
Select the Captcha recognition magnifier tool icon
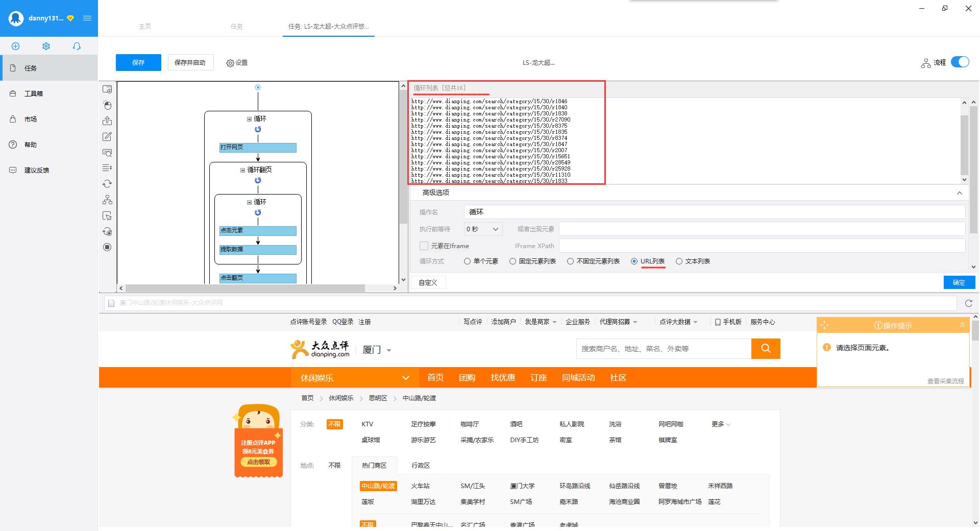(107, 152)
